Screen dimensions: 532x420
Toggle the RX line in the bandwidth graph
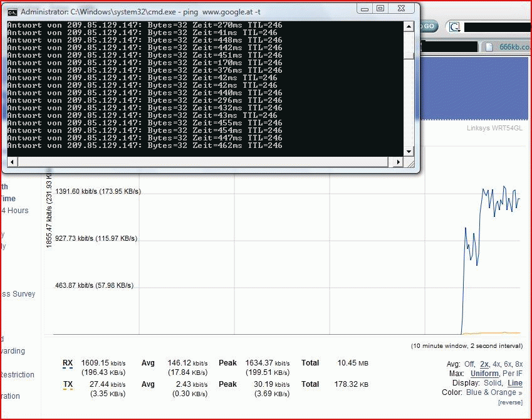68,364
